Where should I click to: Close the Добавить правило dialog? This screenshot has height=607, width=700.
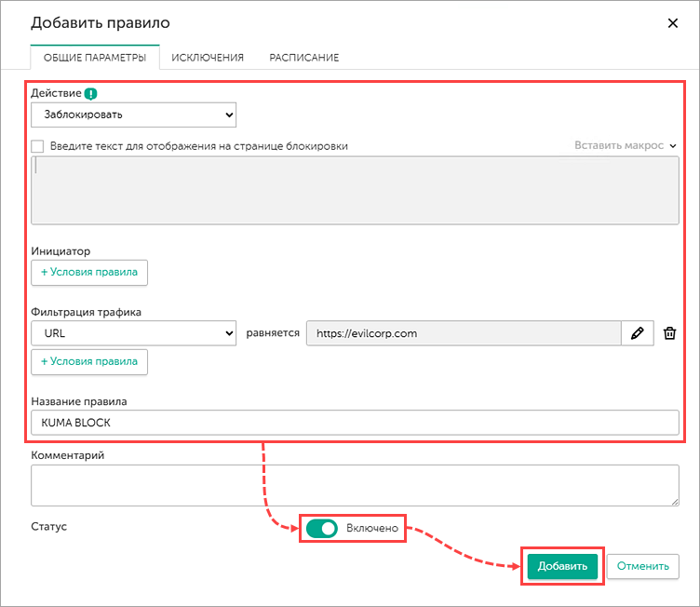pyautogui.click(x=673, y=23)
